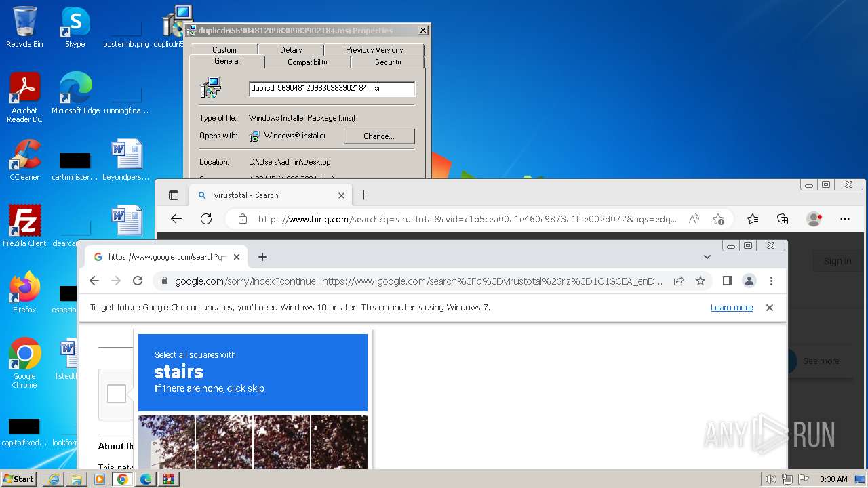Refresh the Bing page in Edge

[206, 219]
